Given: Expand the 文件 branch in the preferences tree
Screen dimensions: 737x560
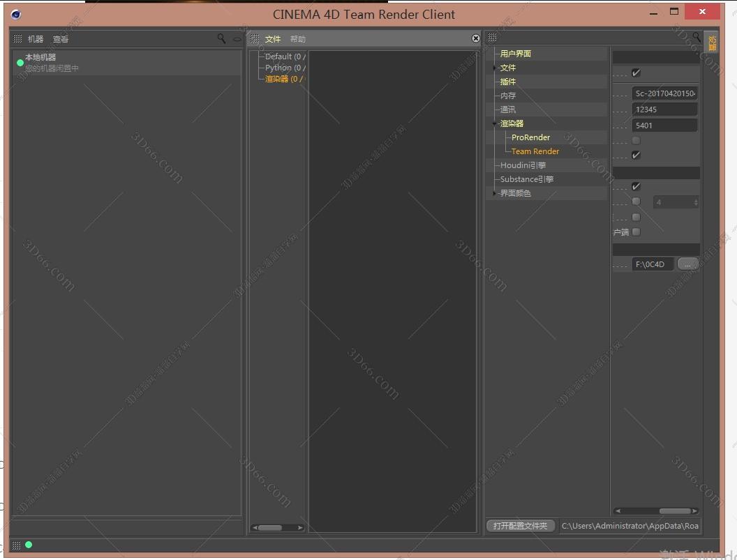Looking at the screenshot, I should coord(493,68).
